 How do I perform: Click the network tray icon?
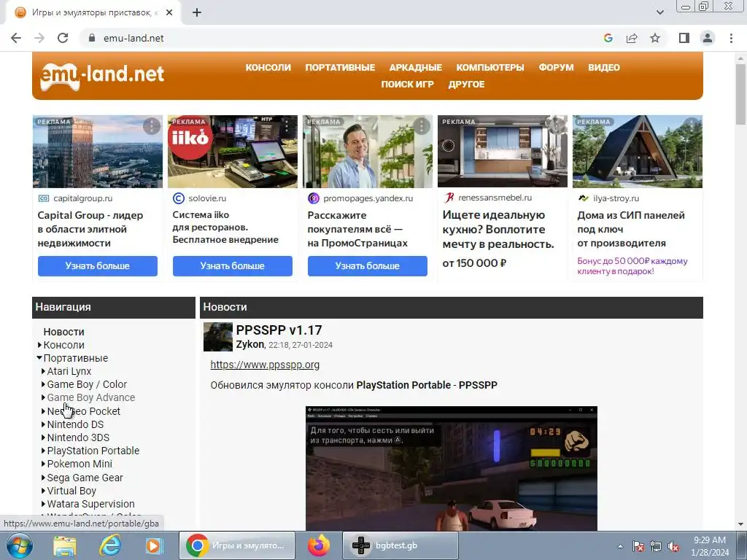click(x=656, y=546)
